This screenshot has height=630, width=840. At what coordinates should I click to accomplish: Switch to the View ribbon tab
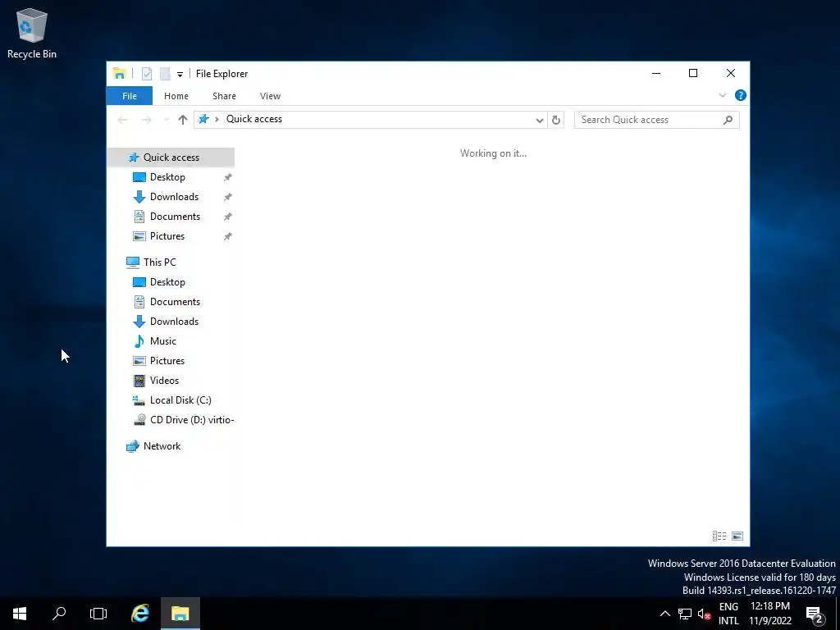click(270, 96)
